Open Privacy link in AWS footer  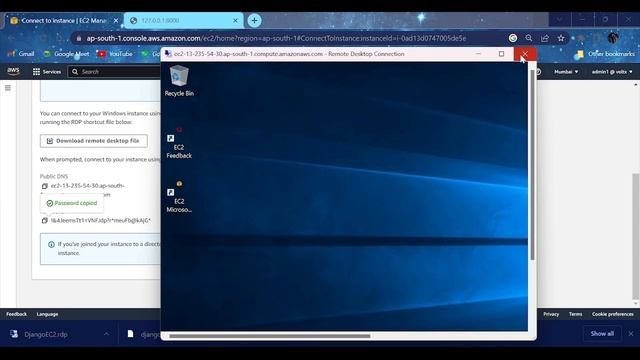pos(551,314)
